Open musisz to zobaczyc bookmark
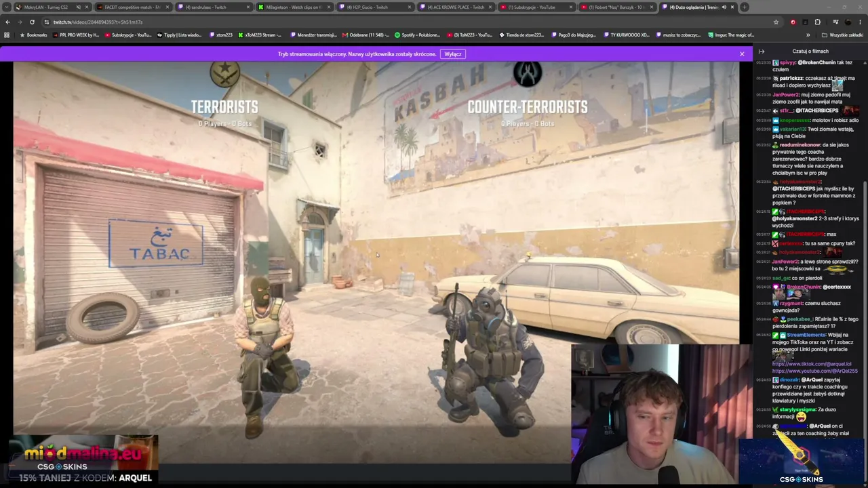Image resolution: width=868 pixels, height=488 pixels. (x=678, y=35)
